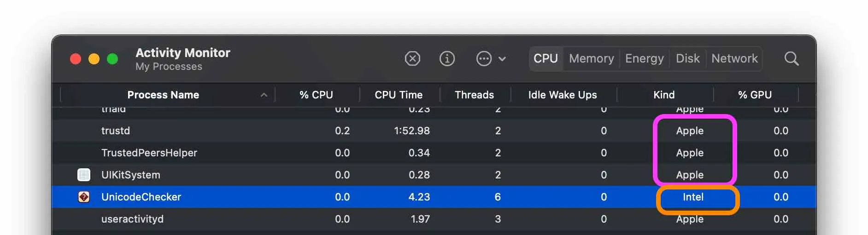This screenshot has height=235, width=868.
Task: Open the Disk tab
Action: 687,59
